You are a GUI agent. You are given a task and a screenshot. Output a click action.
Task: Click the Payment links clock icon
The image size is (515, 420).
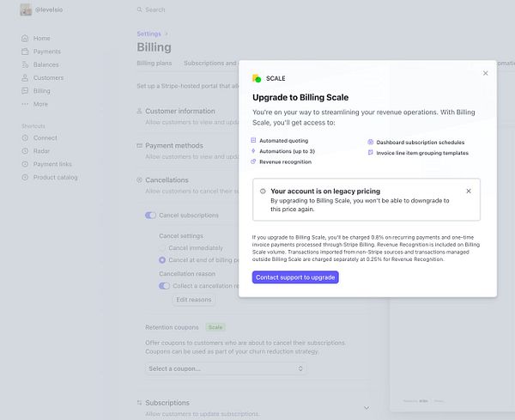coord(25,164)
